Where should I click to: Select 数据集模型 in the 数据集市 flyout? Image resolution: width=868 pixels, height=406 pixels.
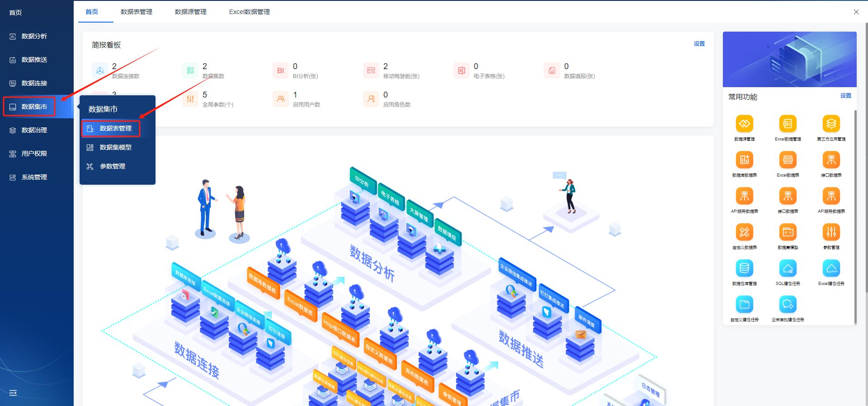pos(118,147)
